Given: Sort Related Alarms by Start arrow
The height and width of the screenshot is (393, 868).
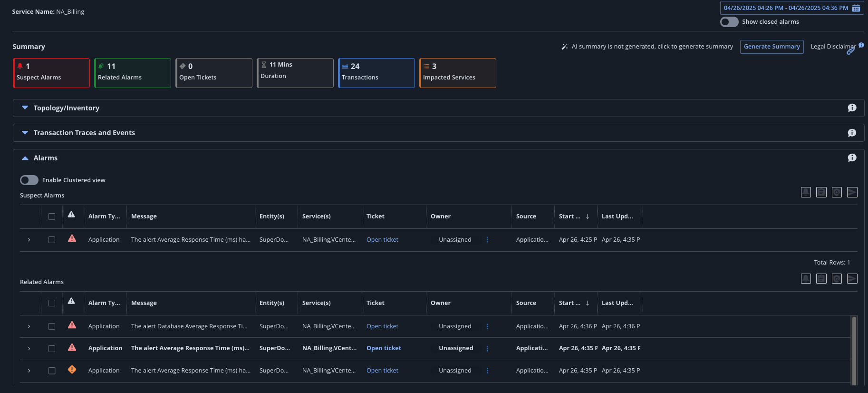Looking at the screenshot, I should (x=588, y=303).
